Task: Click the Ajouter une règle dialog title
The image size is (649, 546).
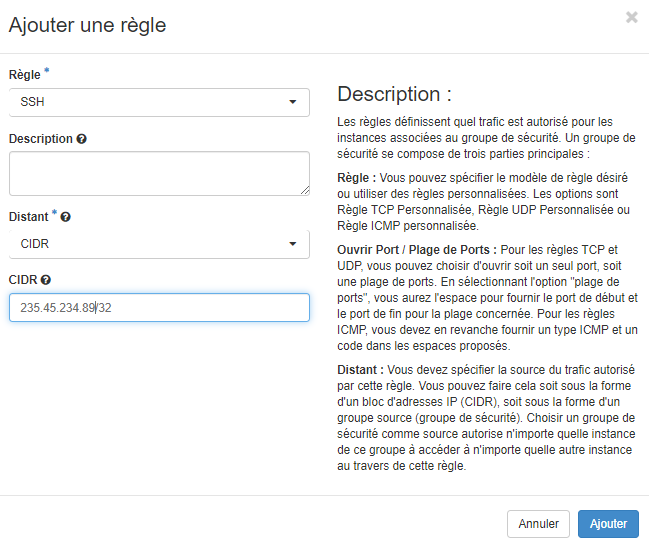Action: click(87, 25)
